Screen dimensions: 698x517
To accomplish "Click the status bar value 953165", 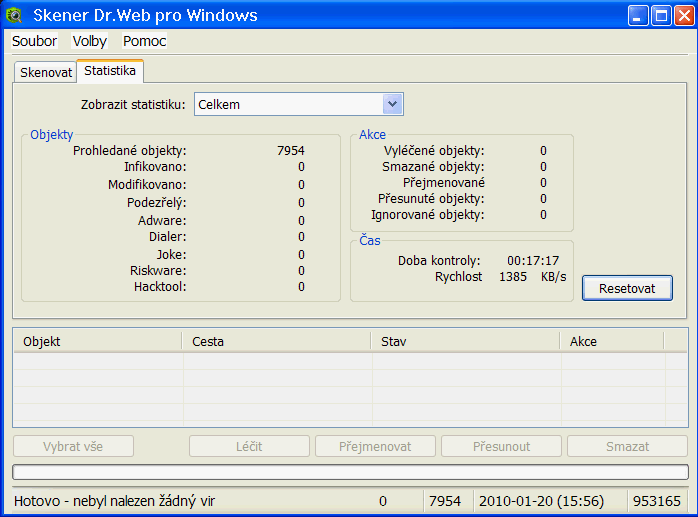I will coord(657,501).
